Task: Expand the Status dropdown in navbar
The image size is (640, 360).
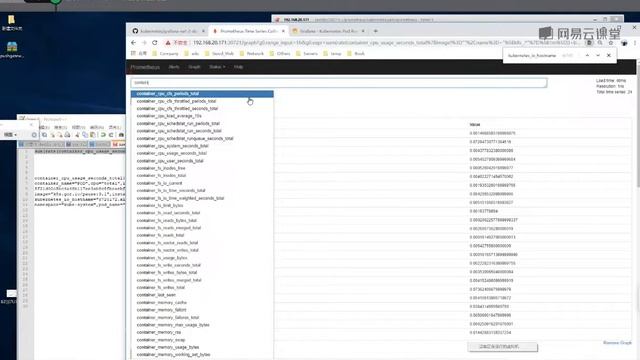Action: coord(217,67)
